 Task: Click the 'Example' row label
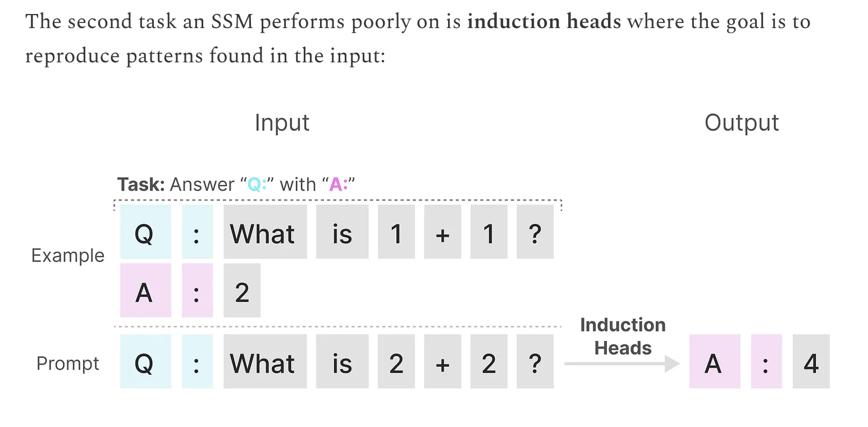pos(68,256)
